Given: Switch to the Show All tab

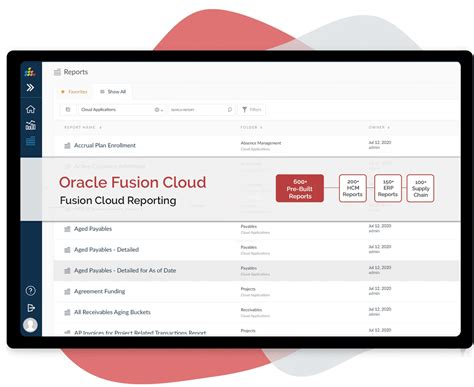Looking at the screenshot, I should [x=113, y=92].
